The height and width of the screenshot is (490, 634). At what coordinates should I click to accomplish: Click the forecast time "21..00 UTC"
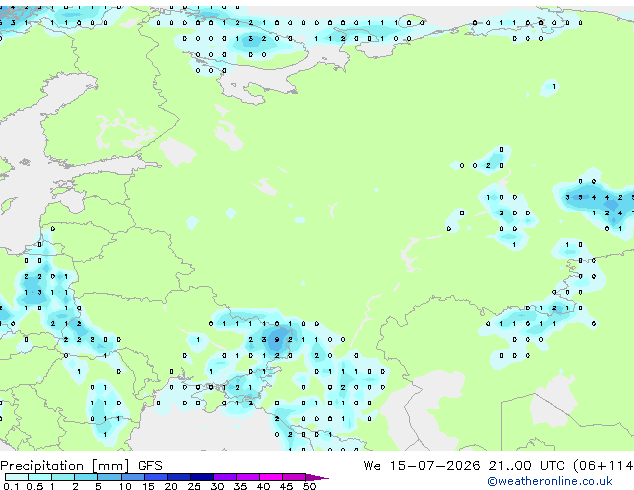526,466
